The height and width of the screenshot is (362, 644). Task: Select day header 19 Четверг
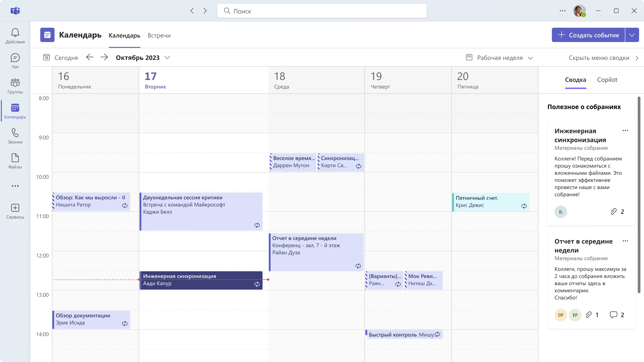click(408, 80)
